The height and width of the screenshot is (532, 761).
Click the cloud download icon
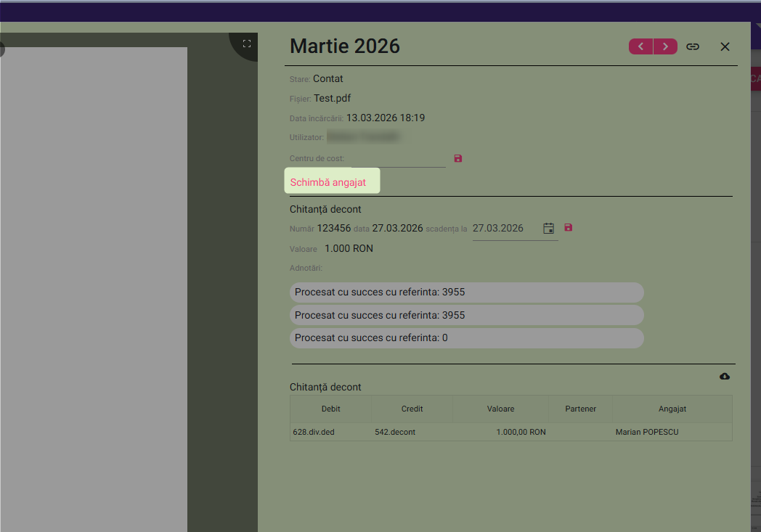point(725,376)
